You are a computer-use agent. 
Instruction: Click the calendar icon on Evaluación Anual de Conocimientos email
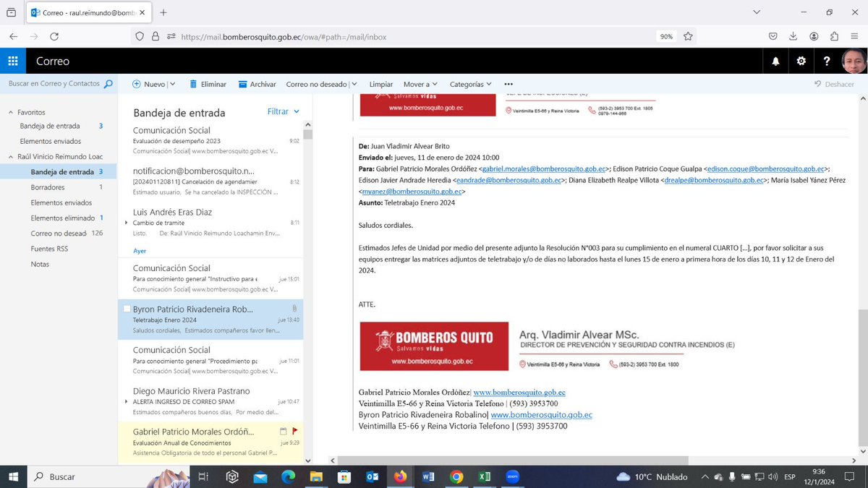pos(283,431)
